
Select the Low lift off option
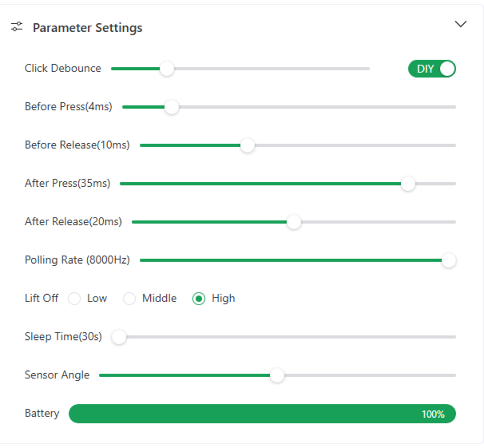point(74,298)
